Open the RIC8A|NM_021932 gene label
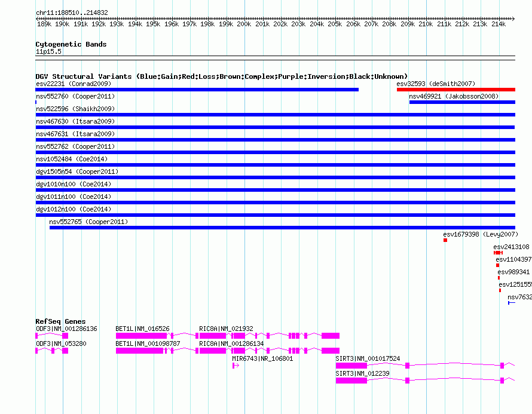Image resolution: width=532 pixels, height=414 pixels. 227,329
